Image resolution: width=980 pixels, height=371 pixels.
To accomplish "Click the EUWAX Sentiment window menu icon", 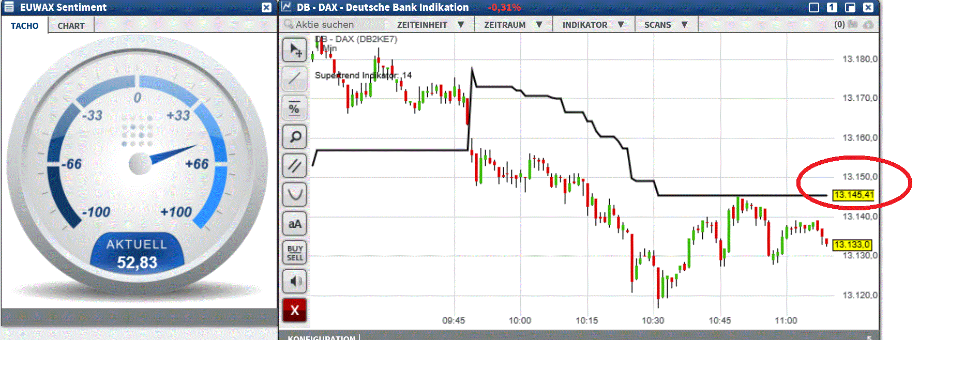I will (9, 7).
